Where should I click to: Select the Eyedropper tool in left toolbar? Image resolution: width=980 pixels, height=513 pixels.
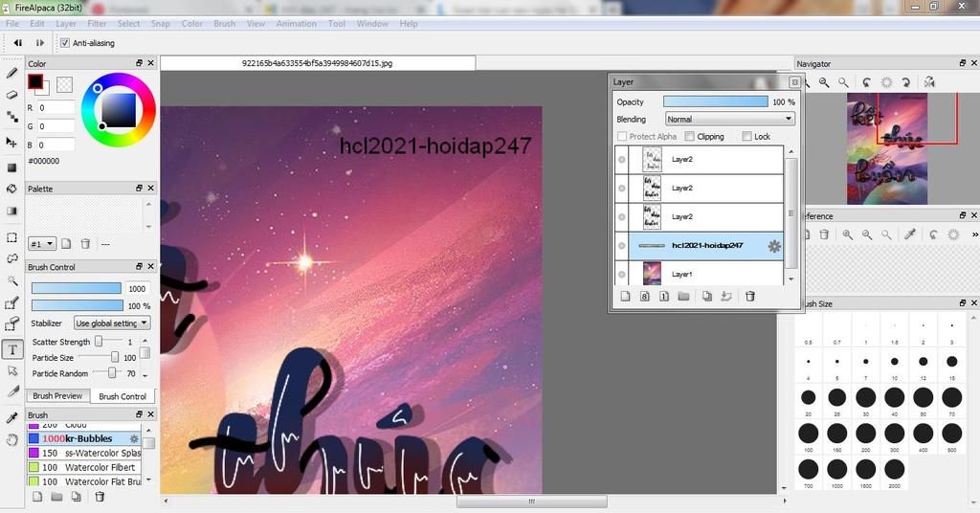coord(11,417)
